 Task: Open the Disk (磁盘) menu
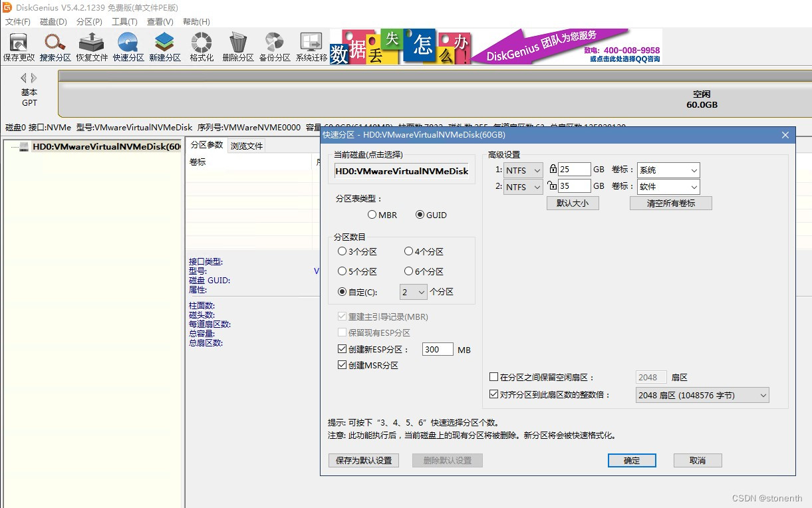[53, 22]
